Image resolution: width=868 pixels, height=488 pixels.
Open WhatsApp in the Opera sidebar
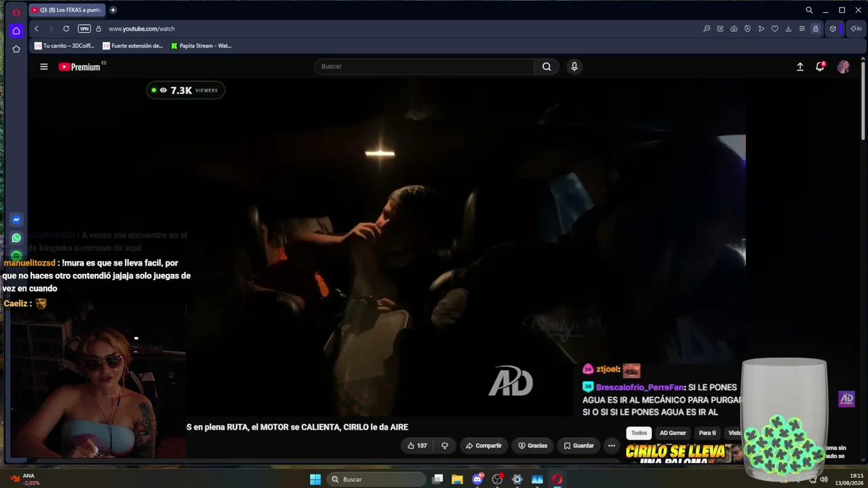click(16, 238)
